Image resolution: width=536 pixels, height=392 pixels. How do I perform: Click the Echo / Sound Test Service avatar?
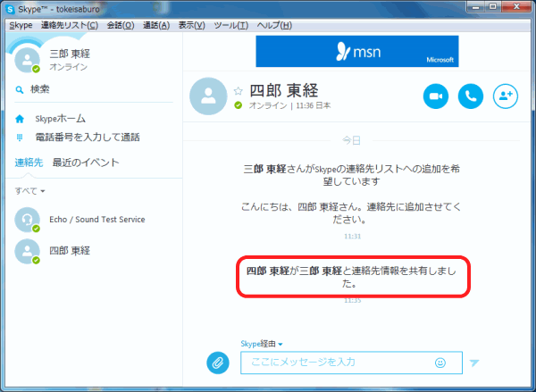tap(27, 220)
